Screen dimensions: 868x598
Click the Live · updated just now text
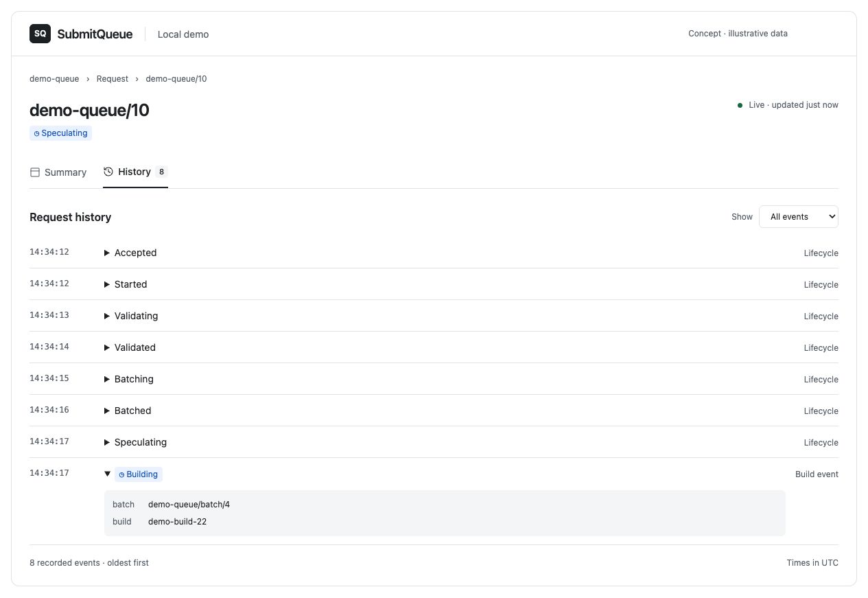pos(793,105)
